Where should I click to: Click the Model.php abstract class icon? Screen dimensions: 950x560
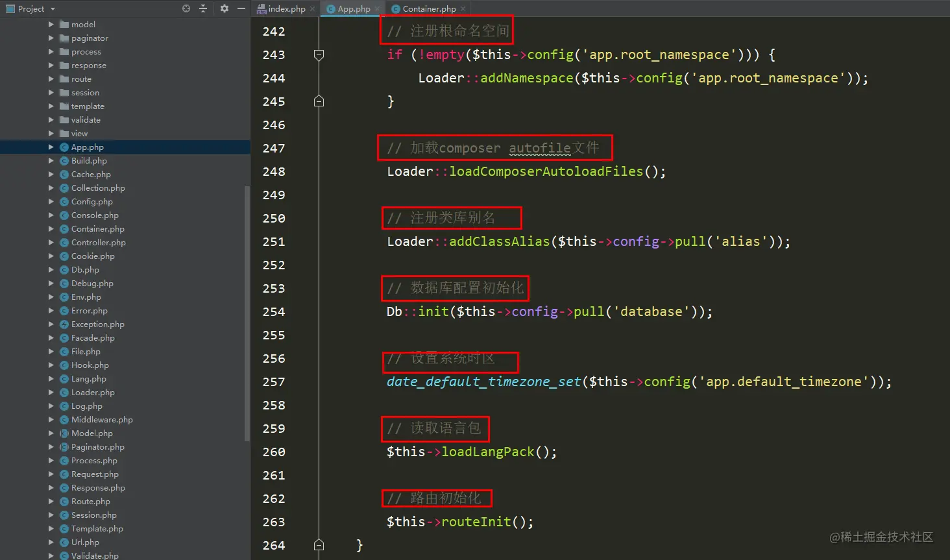pyautogui.click(x=64, y=433)
